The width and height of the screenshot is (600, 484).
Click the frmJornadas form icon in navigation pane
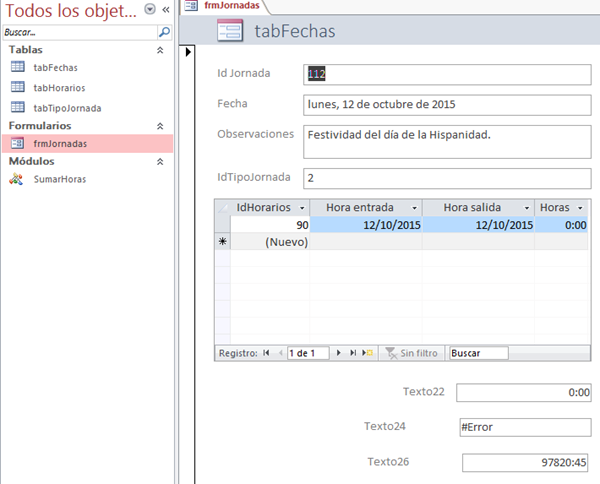point(17,143)
